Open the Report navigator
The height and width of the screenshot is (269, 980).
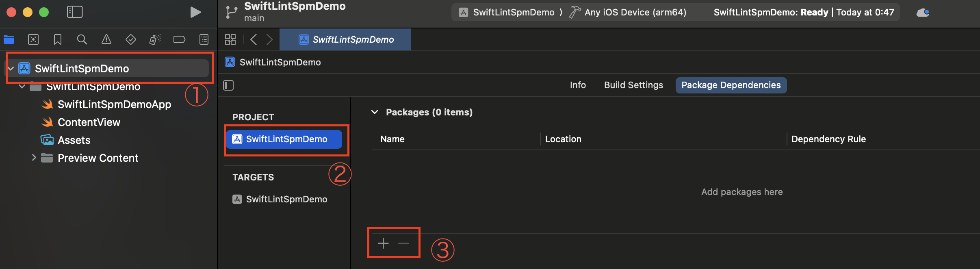click(x=204, y=39)
